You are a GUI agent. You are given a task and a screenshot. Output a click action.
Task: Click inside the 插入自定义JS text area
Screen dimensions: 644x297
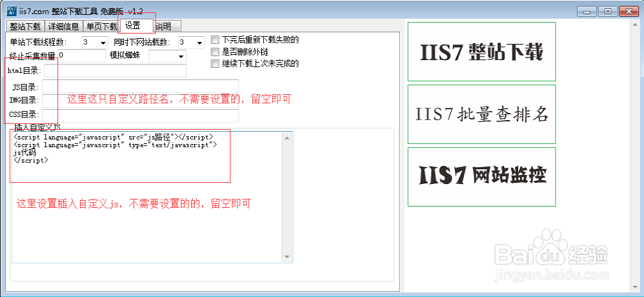pyautogui.click(x=148, y=197)
